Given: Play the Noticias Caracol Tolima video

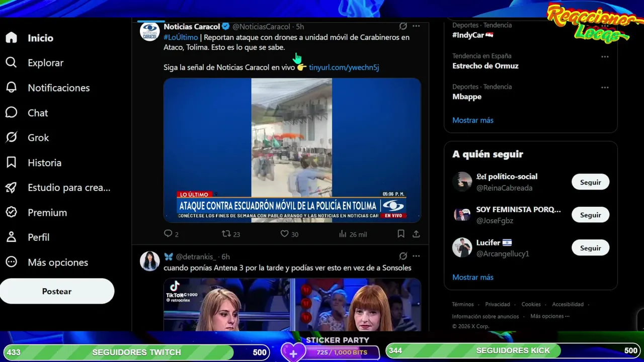Looking at the screenshot, I should [x=292, y=150].
